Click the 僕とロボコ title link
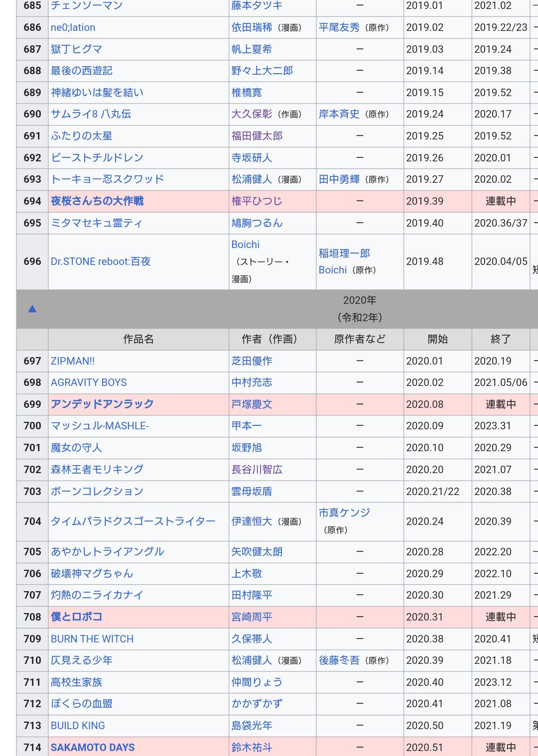538x756 pixels. pos(76,617)
